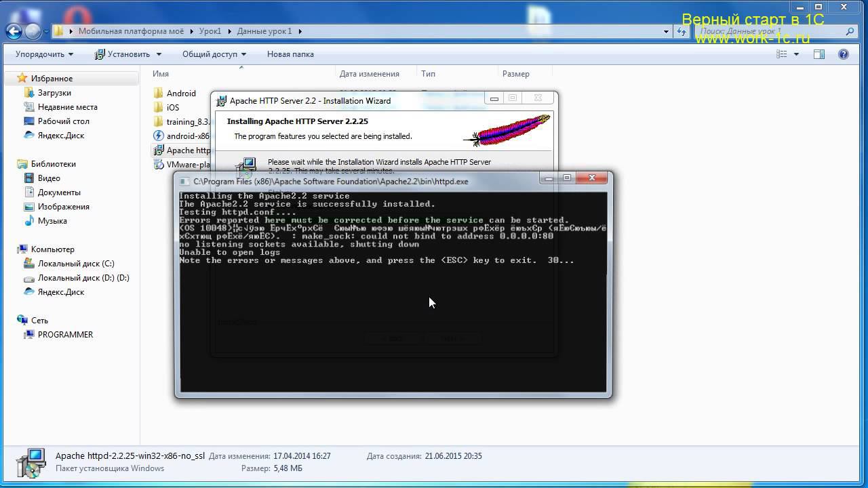Open Яндекс.Диск under Избранное
This screenshot has width=868, height=488.
click(61, 136)
